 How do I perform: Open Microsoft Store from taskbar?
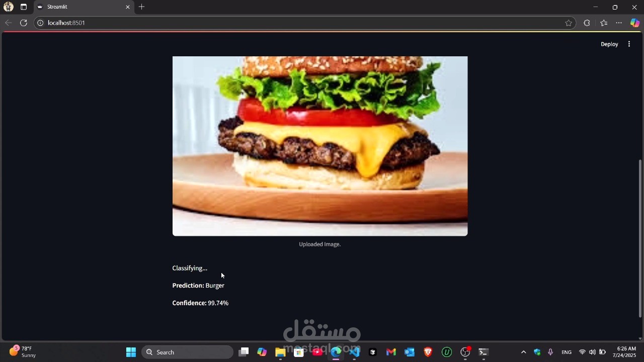299,352
